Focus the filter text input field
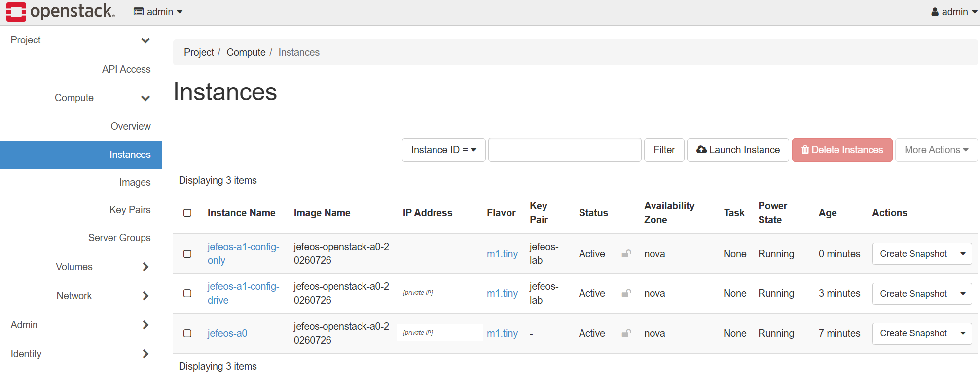Viewport: 980px width, 387px height. pyautogui.click(x=565, y=150)
